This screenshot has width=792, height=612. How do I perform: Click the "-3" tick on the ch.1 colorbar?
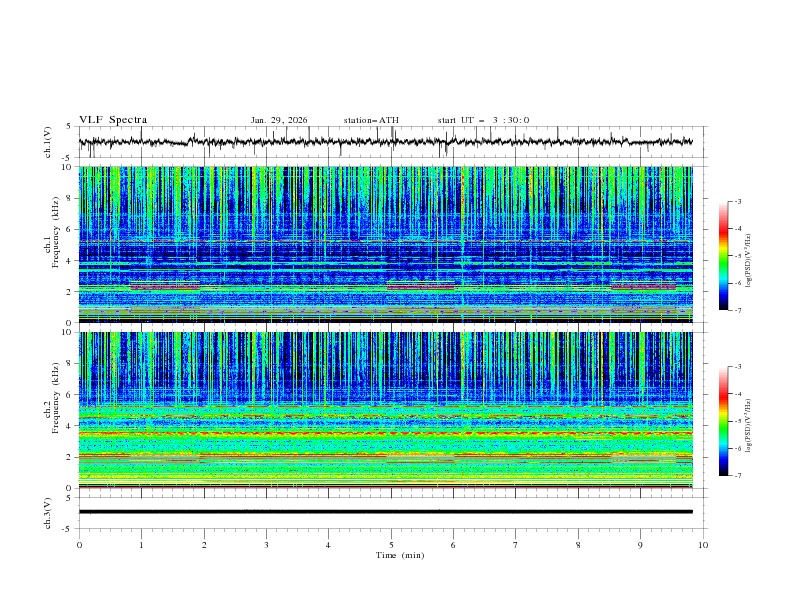coord(737,201)
